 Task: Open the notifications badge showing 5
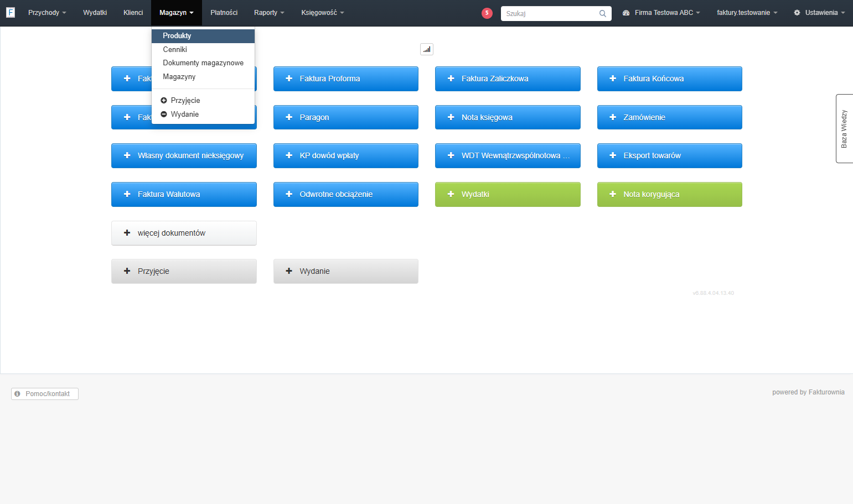(x=487, y=13)
